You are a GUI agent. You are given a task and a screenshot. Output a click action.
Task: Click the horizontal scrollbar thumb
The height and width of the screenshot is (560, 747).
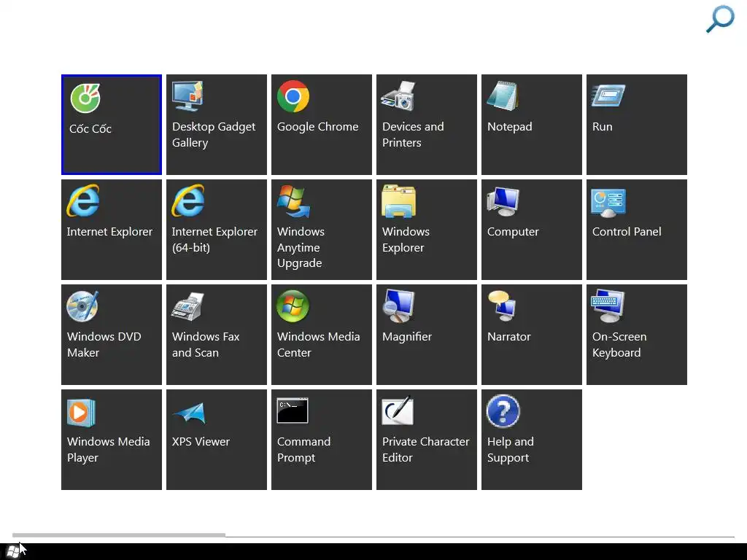[119, 535]
